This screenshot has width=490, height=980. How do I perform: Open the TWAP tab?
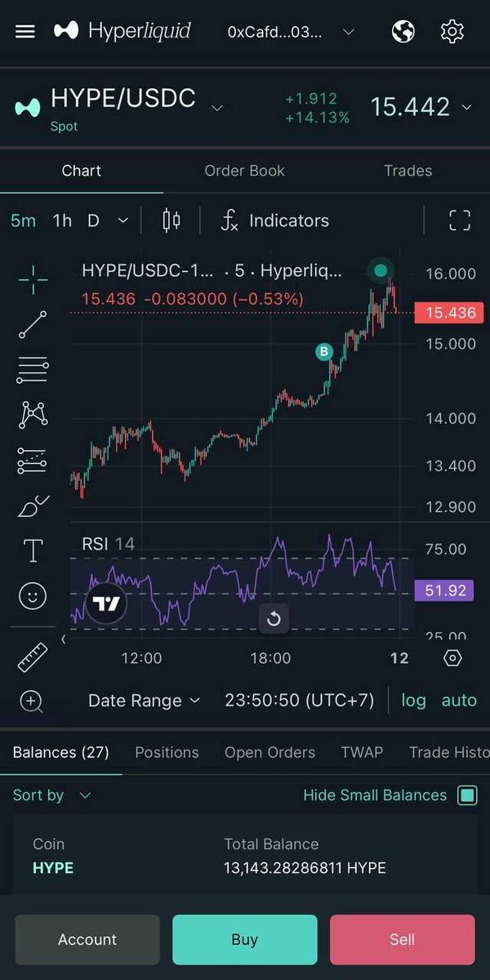pos(362,752)
